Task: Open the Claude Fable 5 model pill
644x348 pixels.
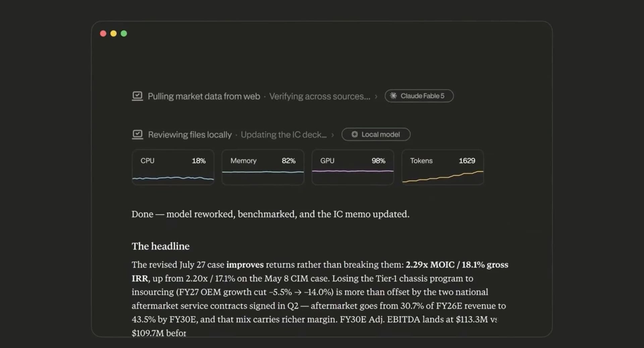Action: coord(419,96)
